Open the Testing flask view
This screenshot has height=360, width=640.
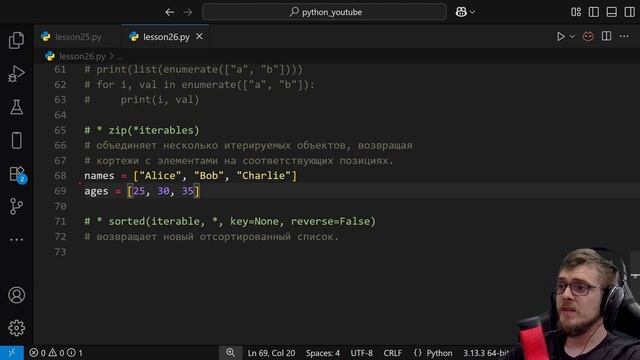[x=16, y=107]
